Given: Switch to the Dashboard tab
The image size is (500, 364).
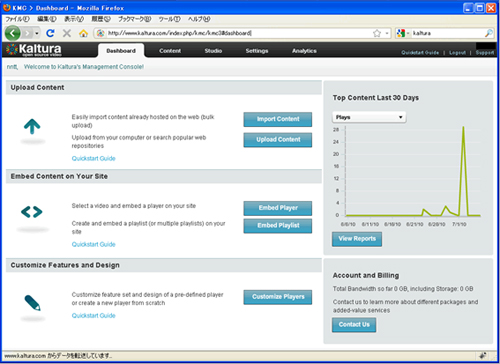Looking at the screenshot, I should [x=121, y=51].
